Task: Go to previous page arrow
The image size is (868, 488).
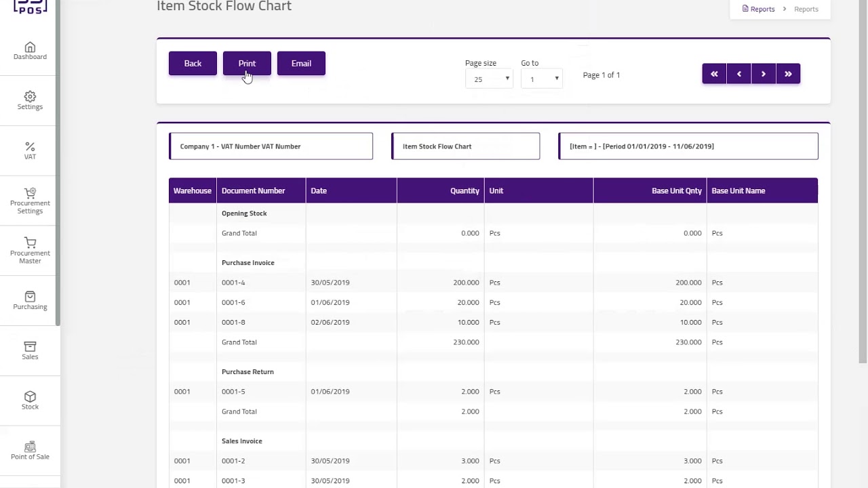Action: point(739,74)
